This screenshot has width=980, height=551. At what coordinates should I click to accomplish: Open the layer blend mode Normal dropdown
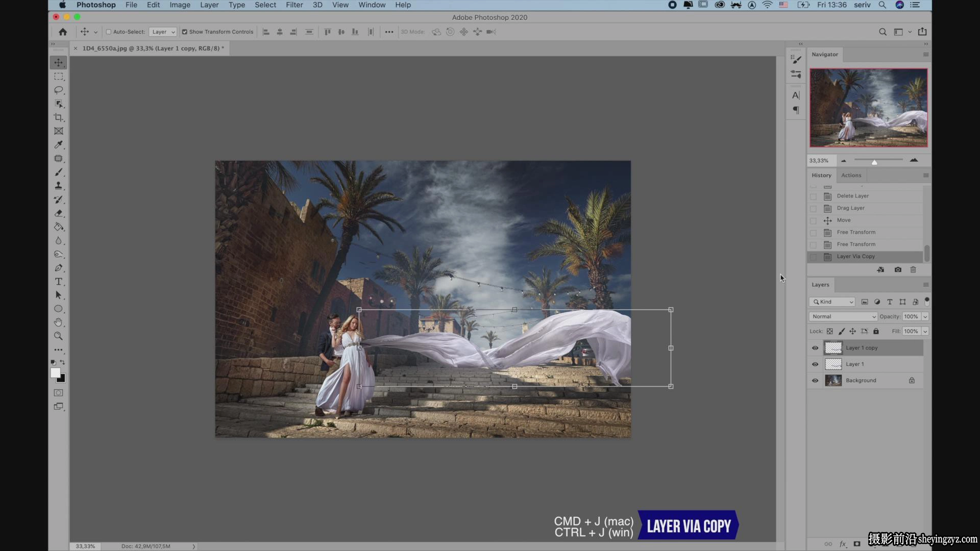(x=843, y=316)
